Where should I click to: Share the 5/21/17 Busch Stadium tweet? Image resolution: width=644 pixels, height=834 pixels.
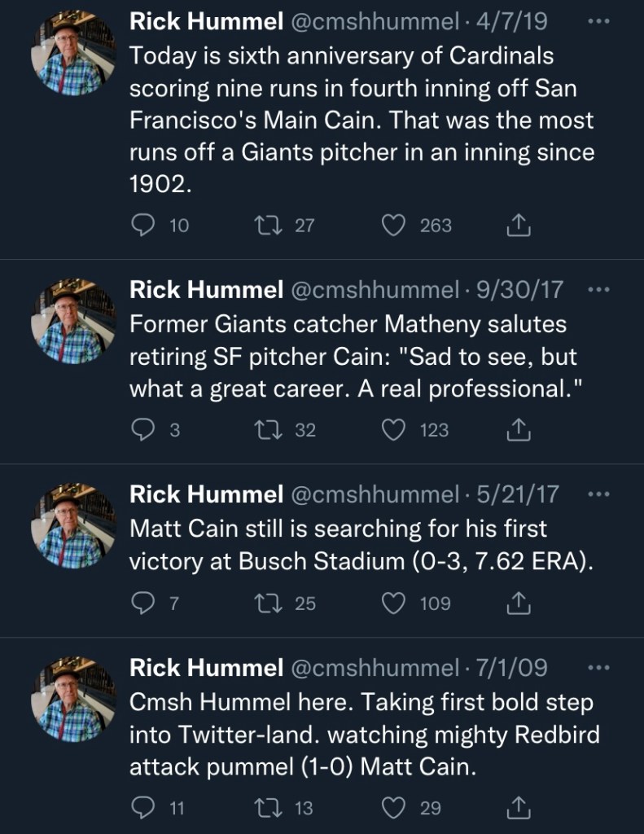pos(518,604)
